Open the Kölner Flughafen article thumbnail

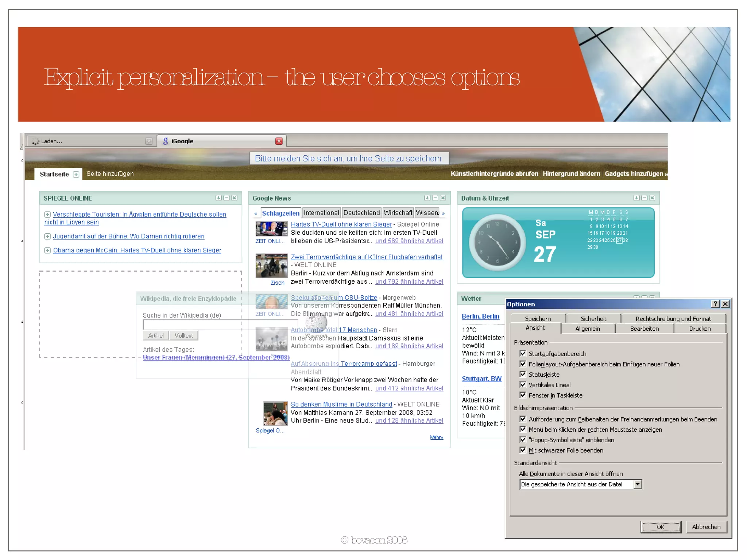pyautogui.click(x=272, y=266)
